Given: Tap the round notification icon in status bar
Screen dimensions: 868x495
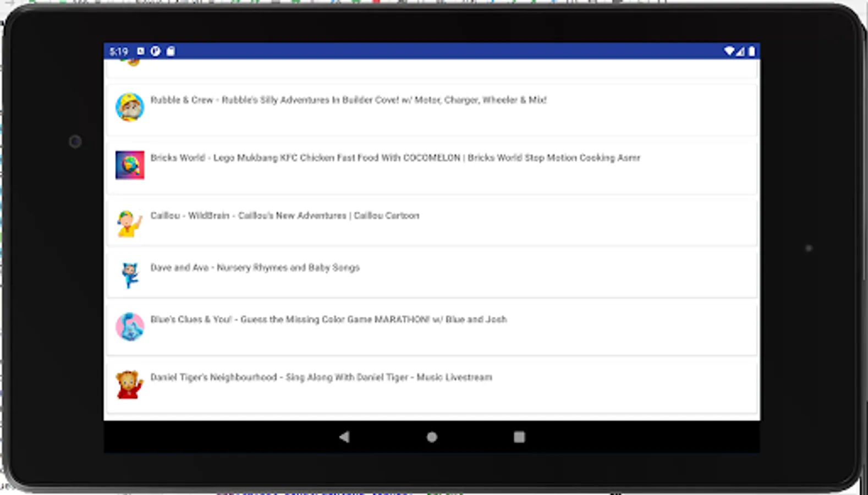Looking at the screenshot, I should [x=156, y=51].
